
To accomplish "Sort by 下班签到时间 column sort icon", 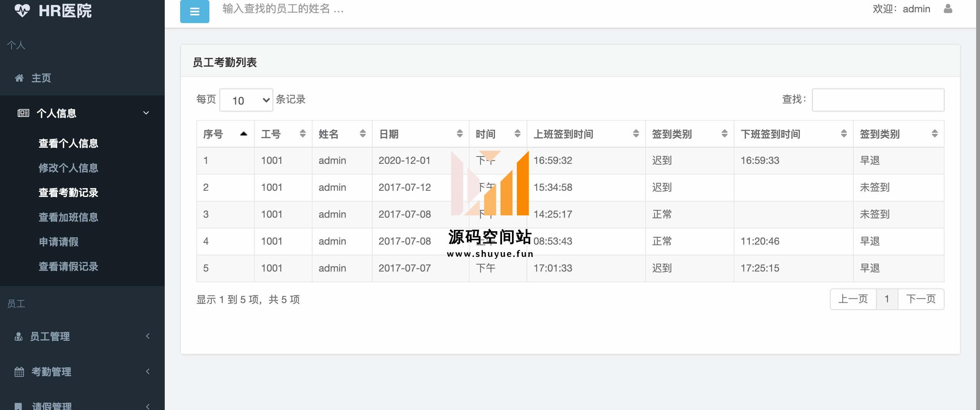I will click(x=844, y=134).
